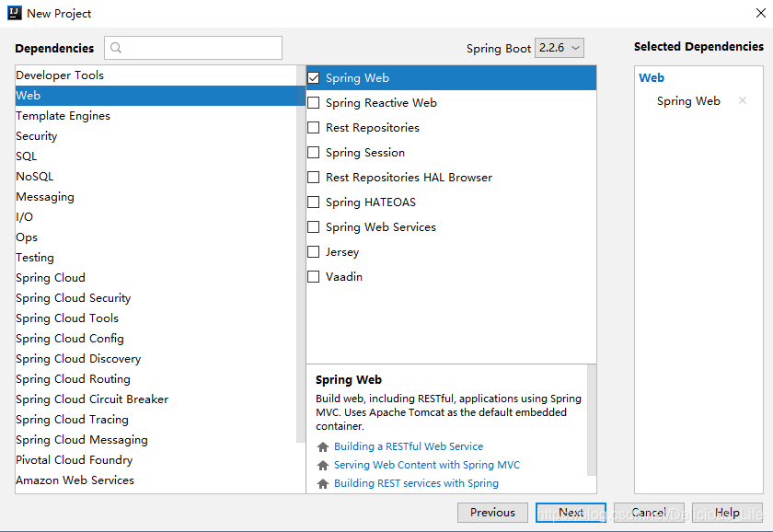Select the Spring Web Services checkbox
The height and width of the screenshot is (532, 773).
pyautogui.click(x=314, y=226)
